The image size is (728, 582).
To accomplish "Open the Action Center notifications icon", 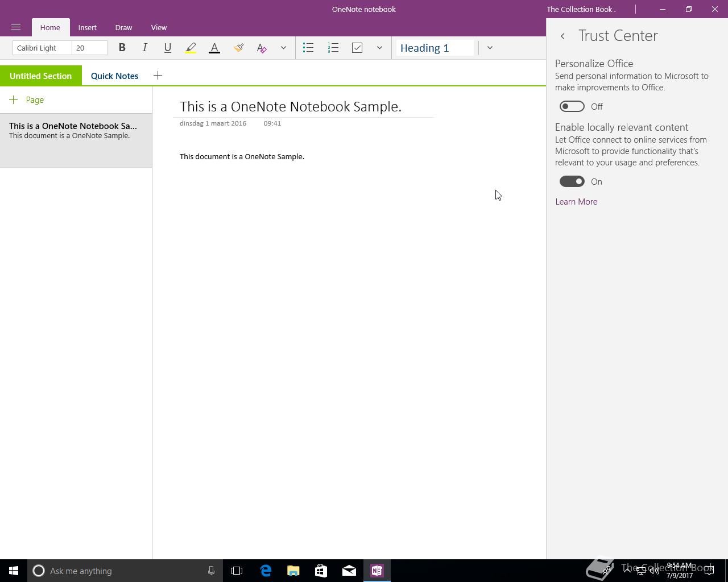I will coord(709,571).
